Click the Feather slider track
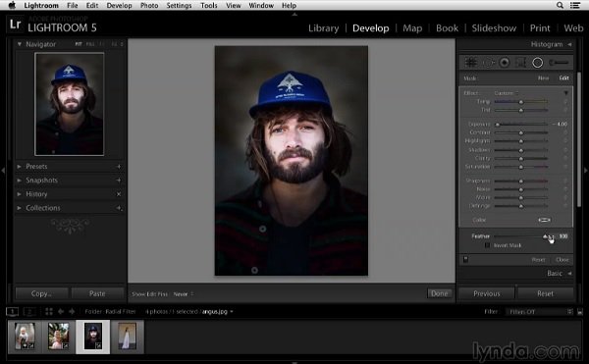 520,236
